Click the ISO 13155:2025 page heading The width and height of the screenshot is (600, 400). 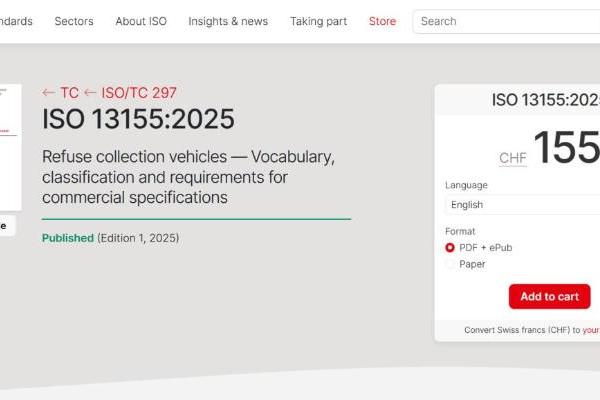pyautogui.click(x=138, y=119)
